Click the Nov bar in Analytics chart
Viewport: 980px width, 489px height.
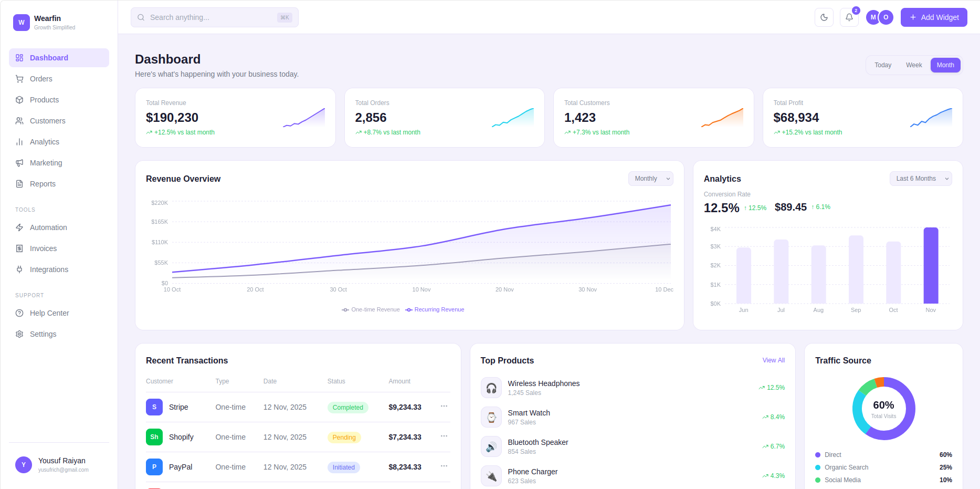931,265
